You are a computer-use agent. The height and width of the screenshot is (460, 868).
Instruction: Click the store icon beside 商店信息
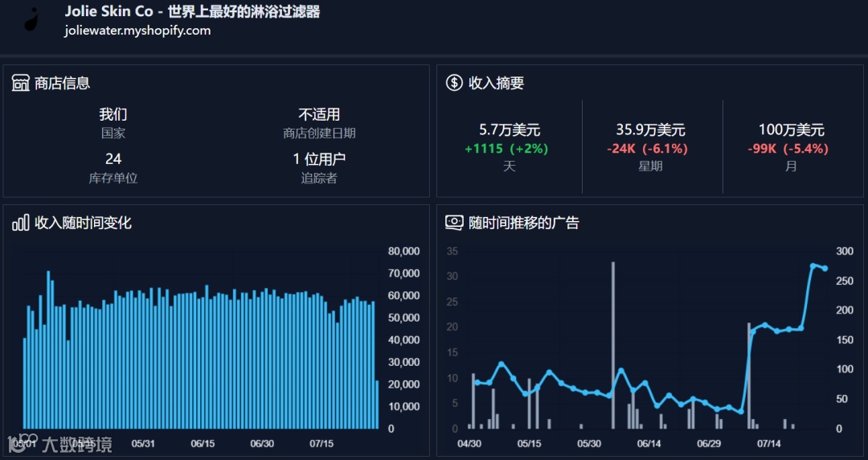(x=20, y=83)
